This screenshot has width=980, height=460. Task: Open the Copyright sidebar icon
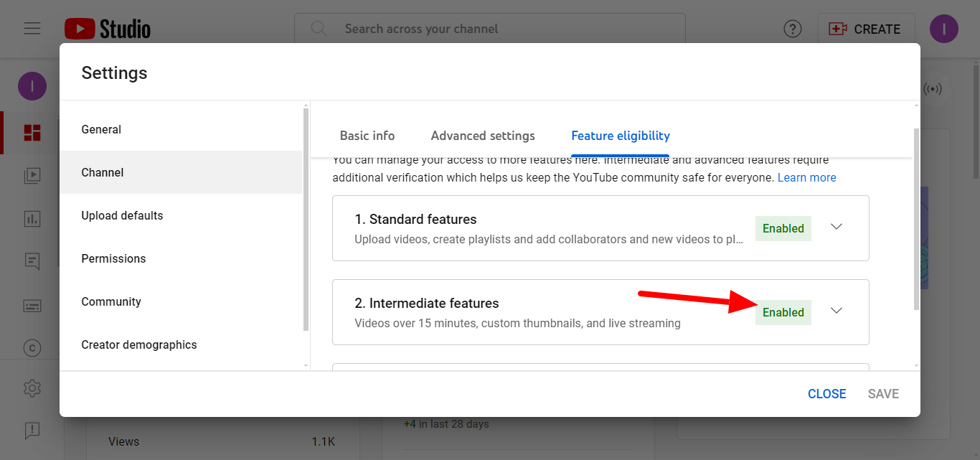click(x=32, y=347)
